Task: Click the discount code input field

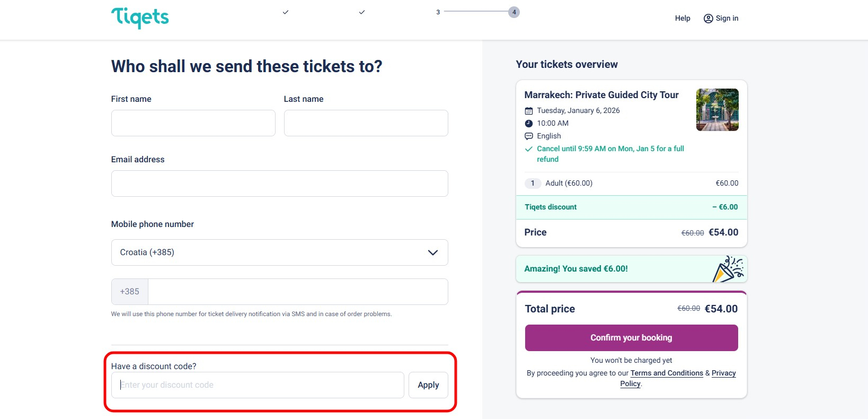Action: click(x=258, y=385)
